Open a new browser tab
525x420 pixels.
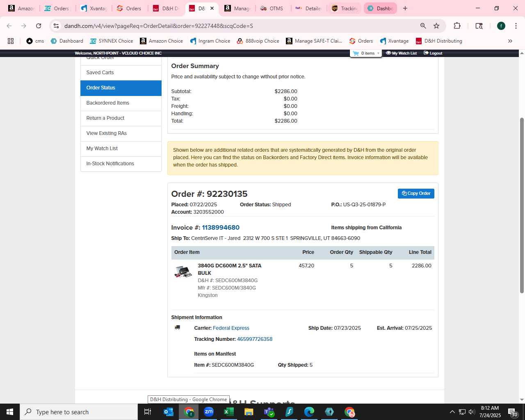click(405, 8)
